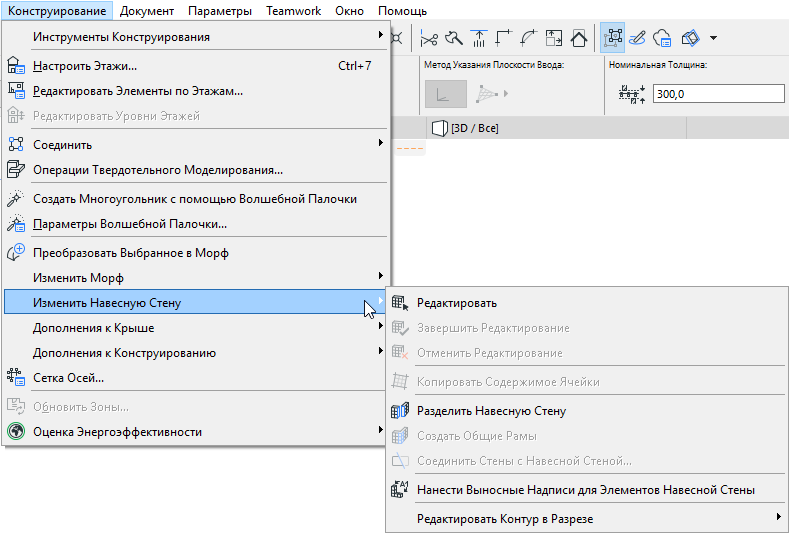Choose Создать Многоугольник с помощью Волшебной Палочки
The width and height of the screenshot is (789, 533).
(x=195, y=199)
